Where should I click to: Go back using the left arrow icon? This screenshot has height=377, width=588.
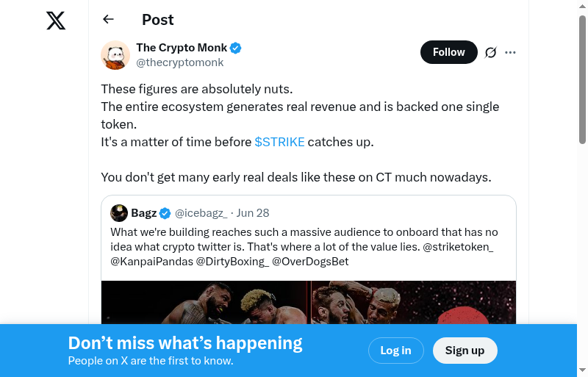[x=109, y=20]
